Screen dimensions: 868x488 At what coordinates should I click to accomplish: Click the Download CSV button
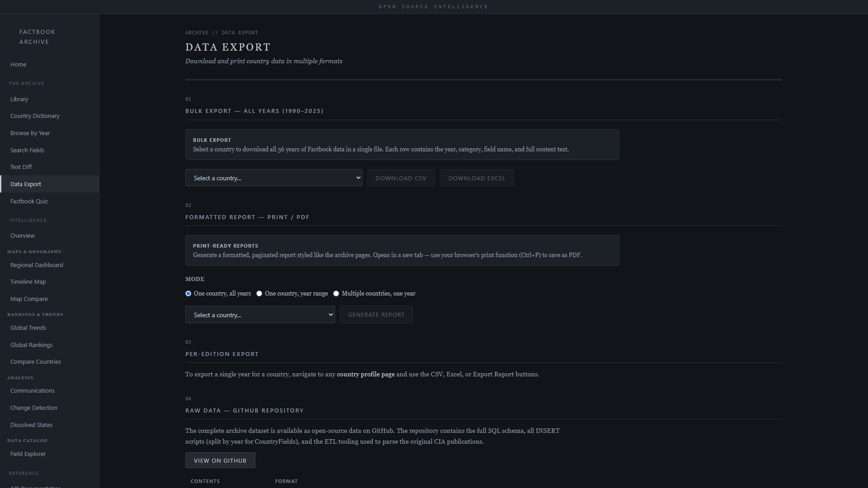[x=401, y=178]
